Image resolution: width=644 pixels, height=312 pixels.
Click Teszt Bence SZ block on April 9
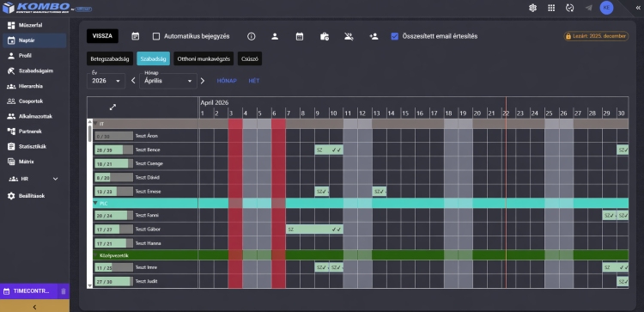(329, 150)
